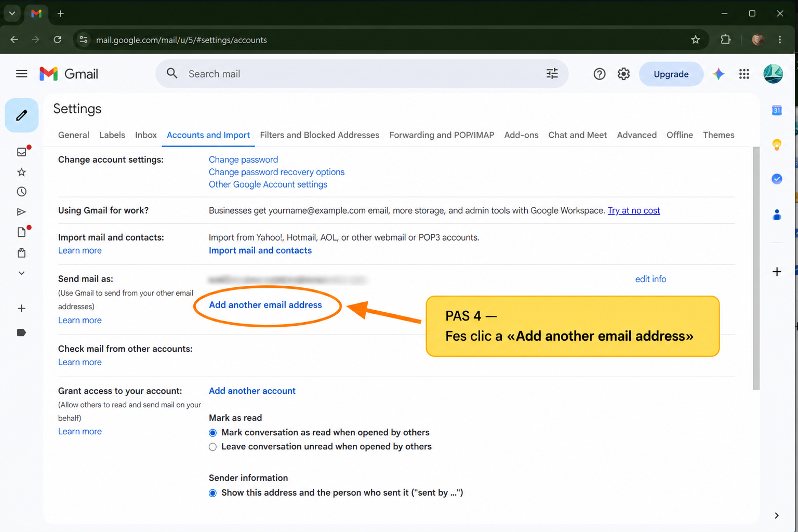Screen dimensions: 798x532
Task: Open Snoozed clock icon
Action: [21, 192]
